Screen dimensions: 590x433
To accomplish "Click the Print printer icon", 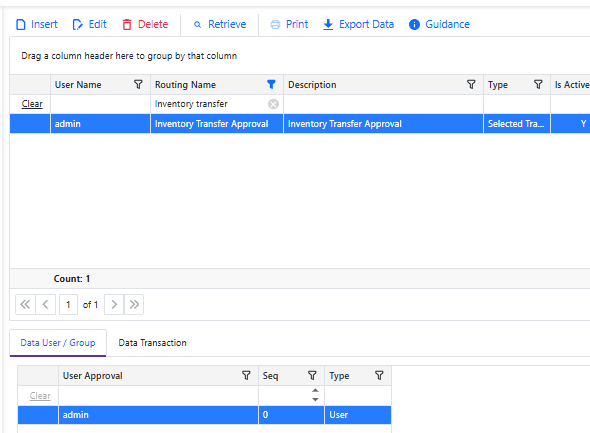I will click(275, 24).
